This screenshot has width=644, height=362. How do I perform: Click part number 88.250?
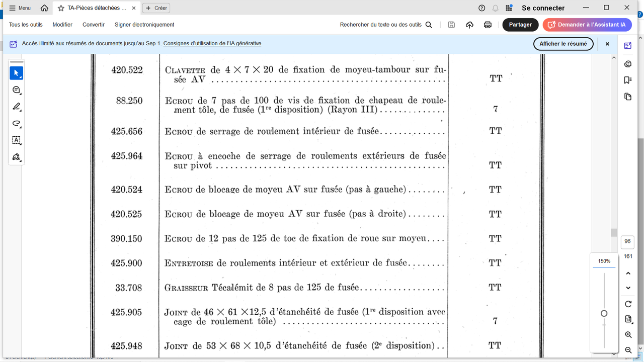point(129,101)
